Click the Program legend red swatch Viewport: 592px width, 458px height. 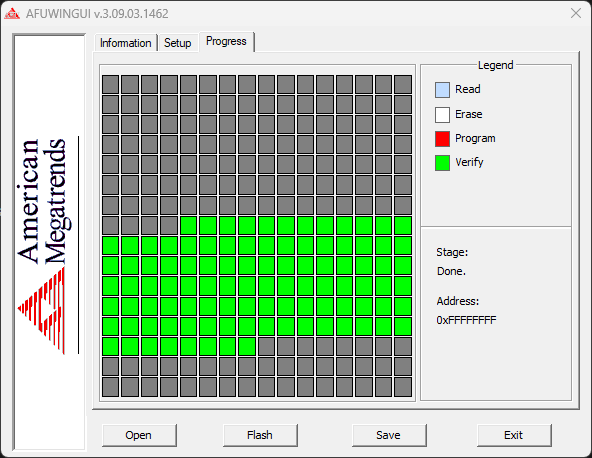pos(442,139)
